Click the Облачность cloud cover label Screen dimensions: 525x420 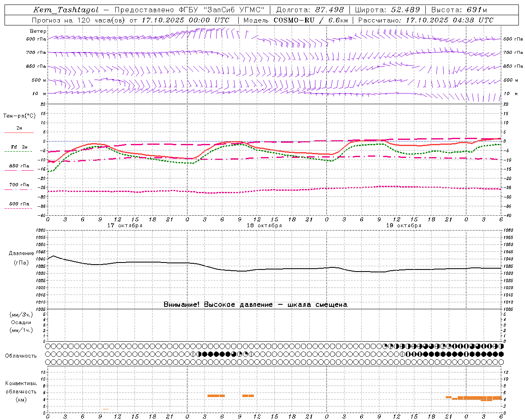pyautogui.click(x=21, y=356)
